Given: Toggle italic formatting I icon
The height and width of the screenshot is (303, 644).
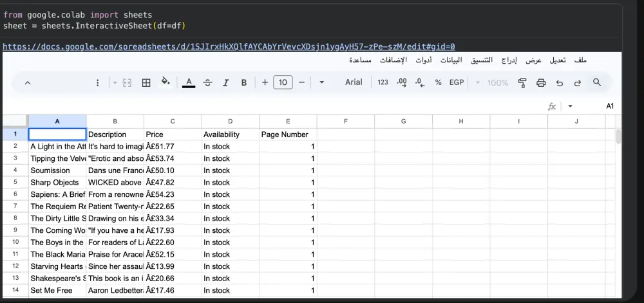Looking at the screenshot, I should coord(225,82).
